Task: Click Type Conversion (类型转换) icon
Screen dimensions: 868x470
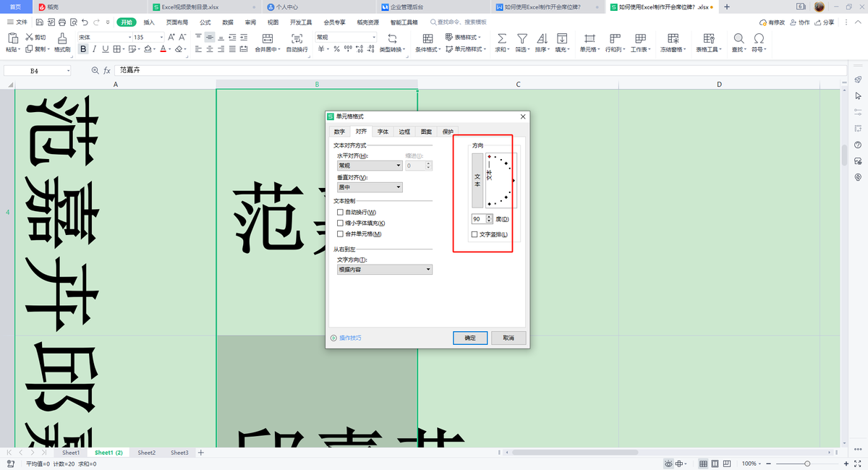Action: tap(392, 38)
